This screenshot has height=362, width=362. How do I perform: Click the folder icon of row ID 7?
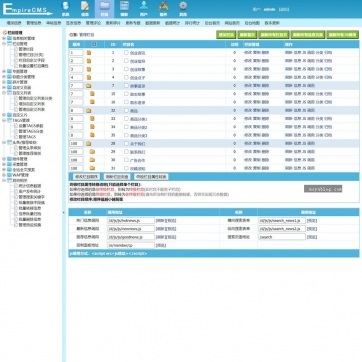pos(89,86)
